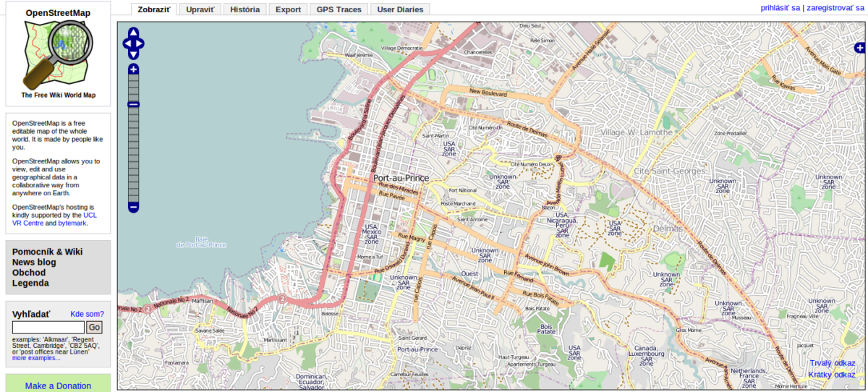Click the zaregistrovať sa link
Screen dimensions: 868x392
(835, 8)
